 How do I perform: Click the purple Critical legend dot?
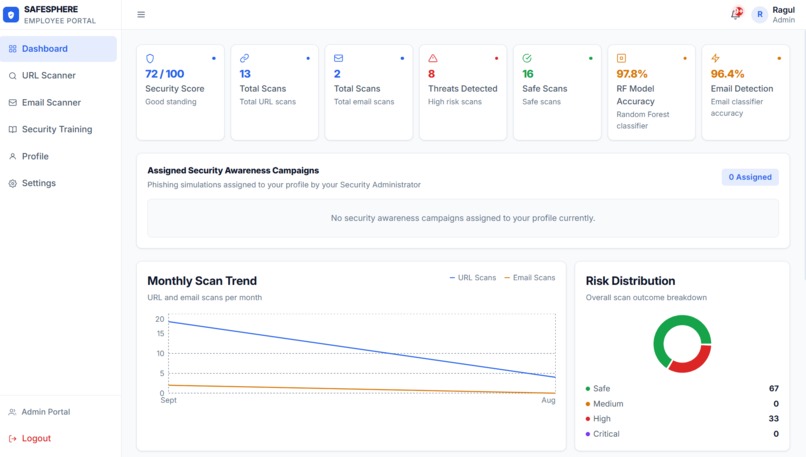coord(588,434)
